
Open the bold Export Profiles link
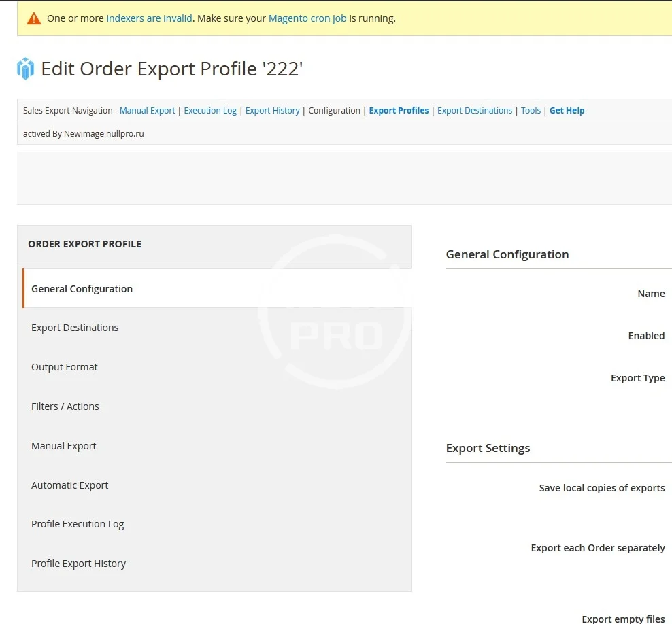click(399, 111)
